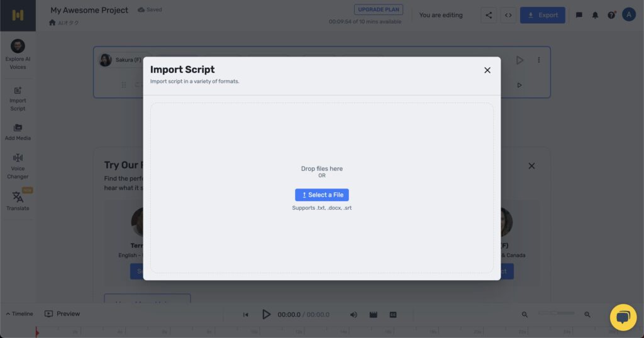Click the current time 00:00.0 readout
644x338 pixels.
pos(289,315)
